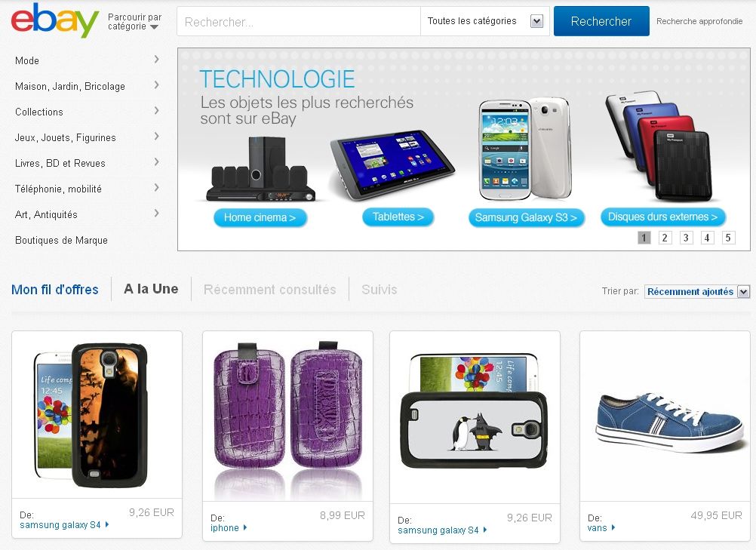Switch to Récemment consultés tab
This screenshot has width=756, height=550.
click(269, 289)
